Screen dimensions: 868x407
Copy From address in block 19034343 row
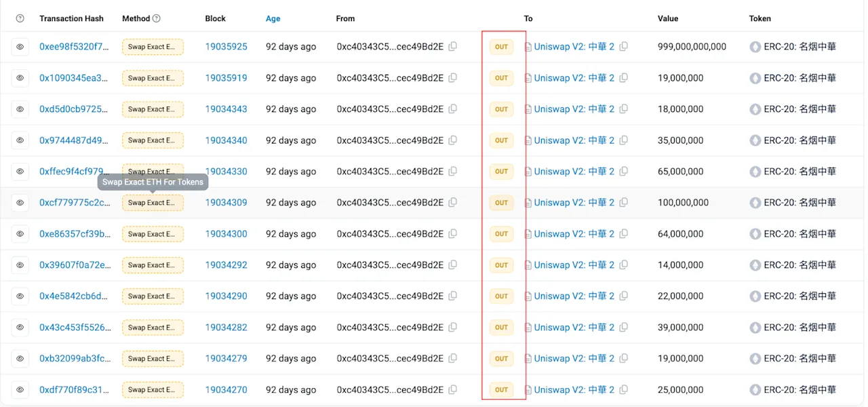[452, 109]
